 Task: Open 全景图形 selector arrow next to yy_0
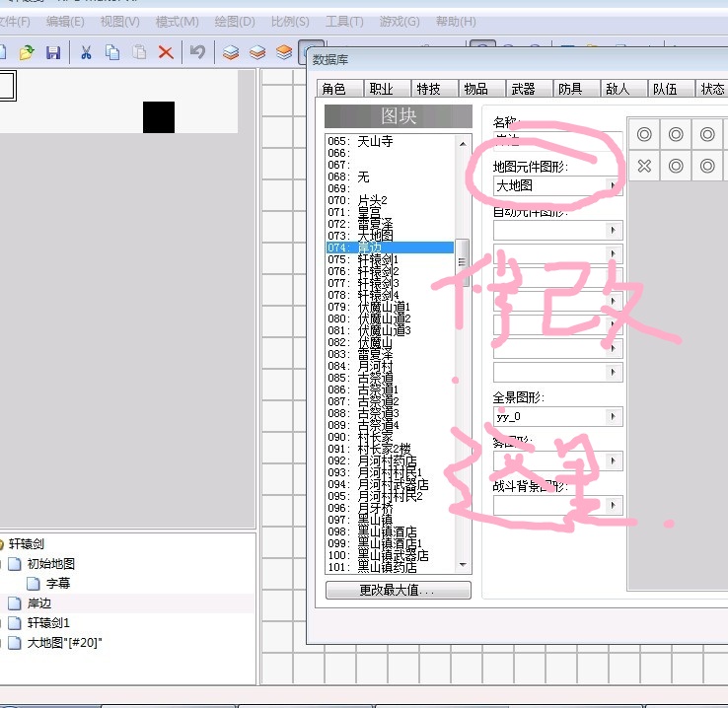(614, 417)
